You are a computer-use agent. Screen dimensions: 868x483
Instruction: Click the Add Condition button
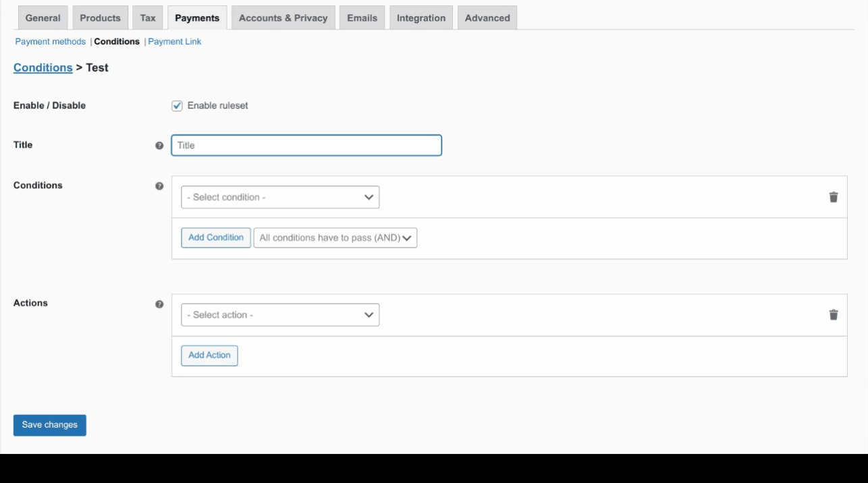pyautogui.click(x=216, y=237)
